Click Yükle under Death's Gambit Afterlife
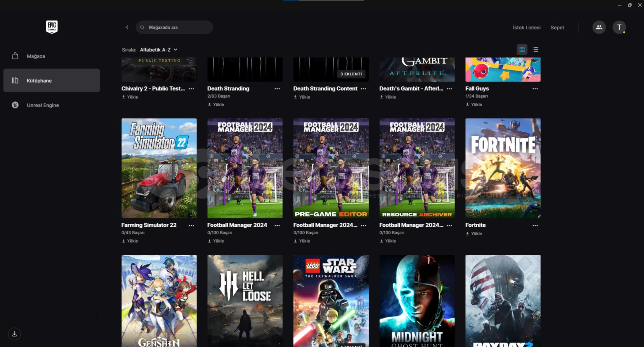644x347 pixels. (388, 97)
